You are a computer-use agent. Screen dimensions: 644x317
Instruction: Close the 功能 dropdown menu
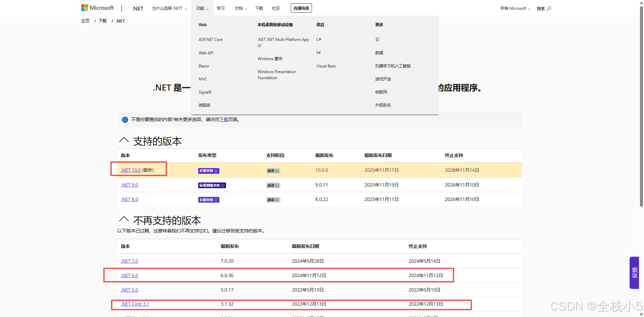coord(202,8)
